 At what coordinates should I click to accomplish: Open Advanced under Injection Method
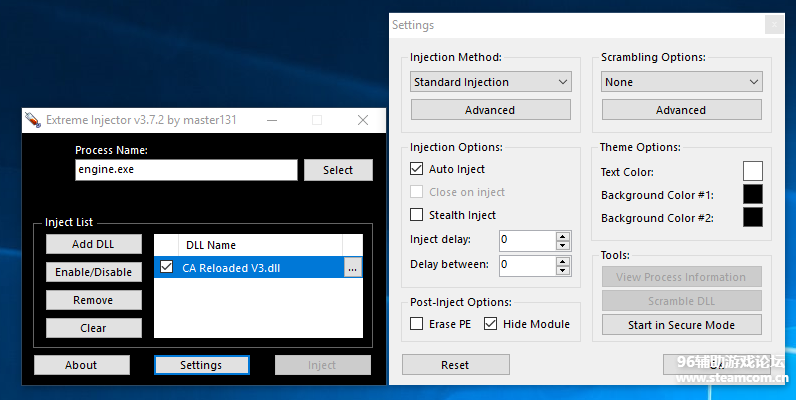pos(490,110)
